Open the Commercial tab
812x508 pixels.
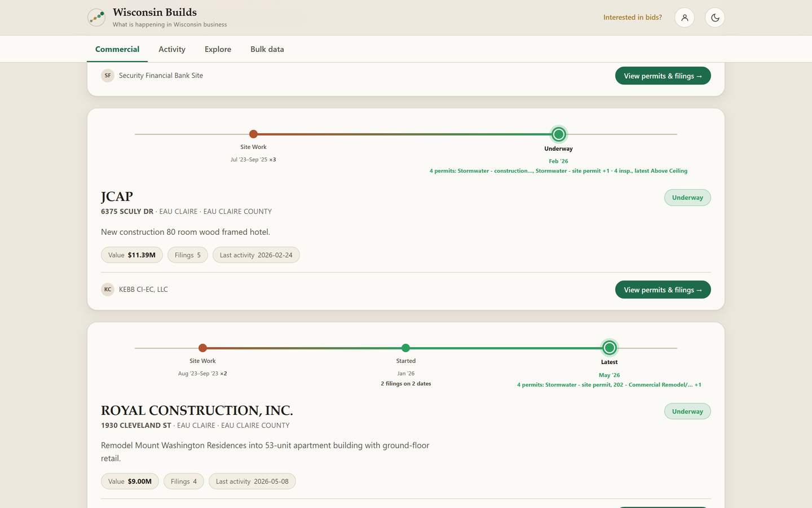[117, 49]
